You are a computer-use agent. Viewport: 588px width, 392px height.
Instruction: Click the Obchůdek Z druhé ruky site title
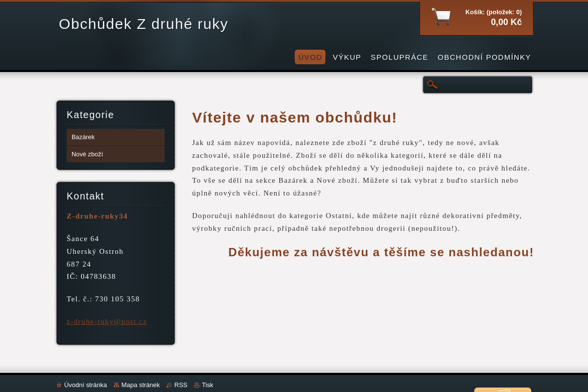pos(143,24)
